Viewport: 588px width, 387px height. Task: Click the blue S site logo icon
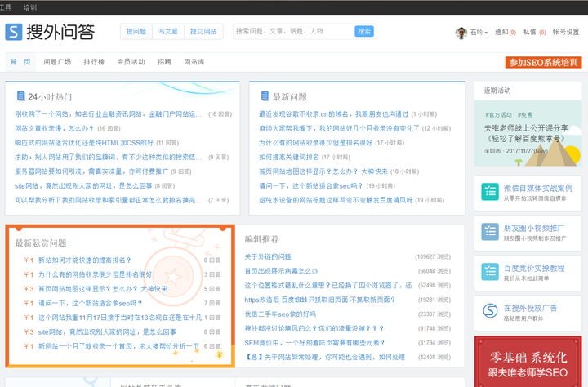tap(14, 32)
